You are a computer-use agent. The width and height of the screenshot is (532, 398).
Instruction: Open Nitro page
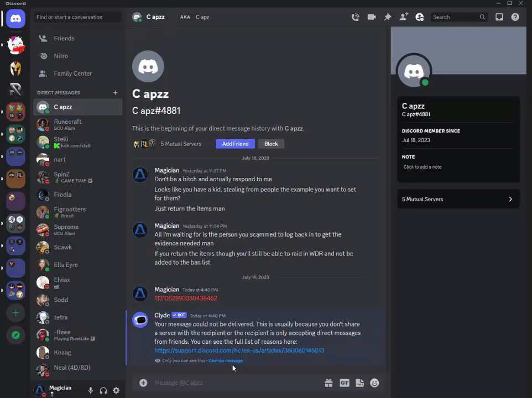[78, 56]
